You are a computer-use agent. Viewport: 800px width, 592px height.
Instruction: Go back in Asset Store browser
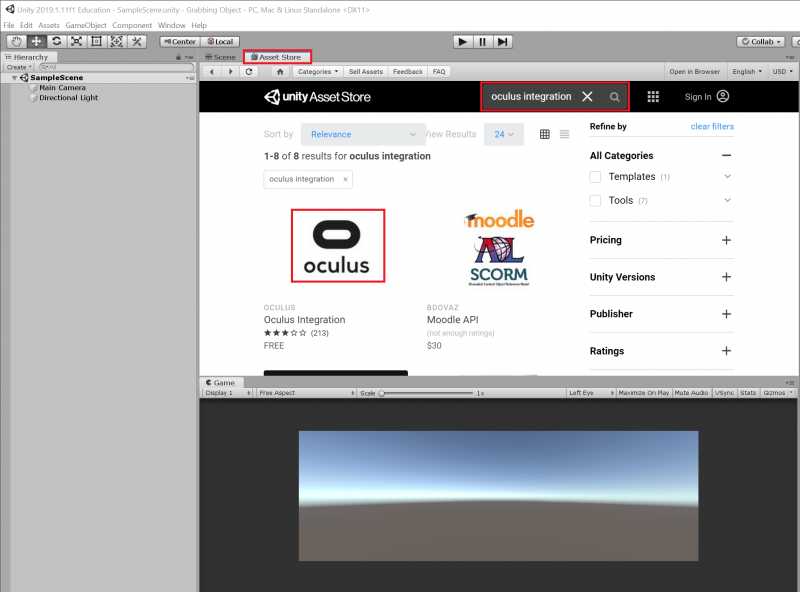pyautogui.click(x=211, y=71)
